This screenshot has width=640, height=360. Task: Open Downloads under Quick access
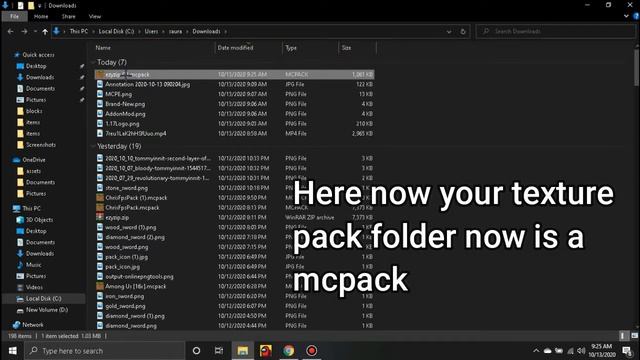(x=40, y=77)
